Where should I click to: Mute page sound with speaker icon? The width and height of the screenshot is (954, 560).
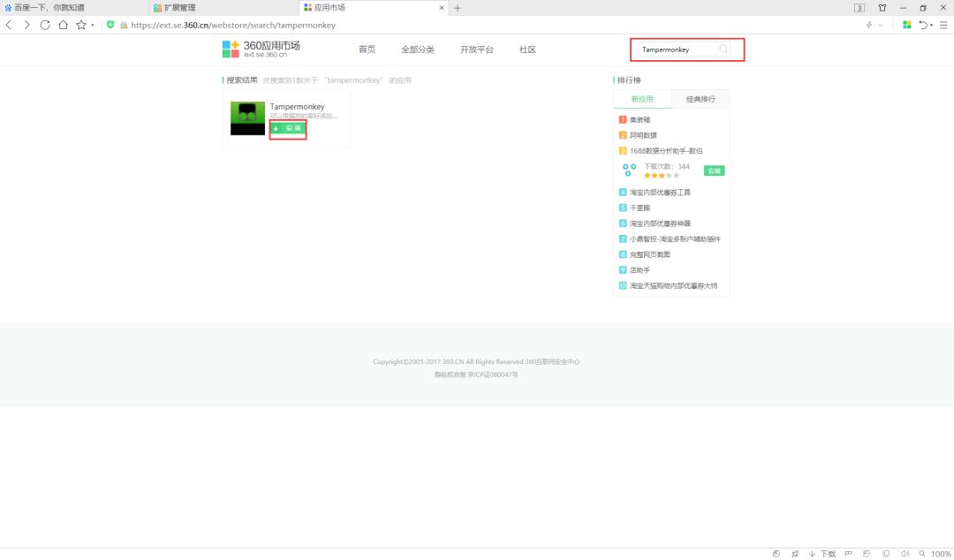(x=905, y=553)
